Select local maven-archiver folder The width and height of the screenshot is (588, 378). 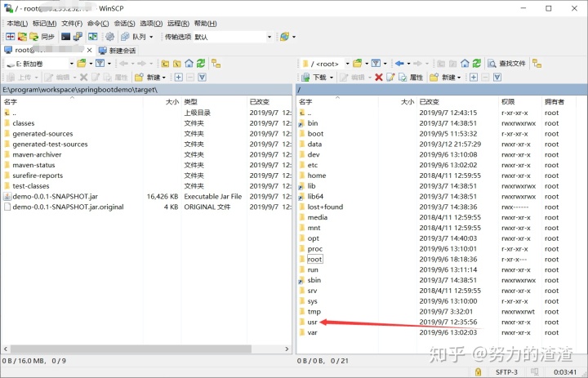(x=37, y=154)
